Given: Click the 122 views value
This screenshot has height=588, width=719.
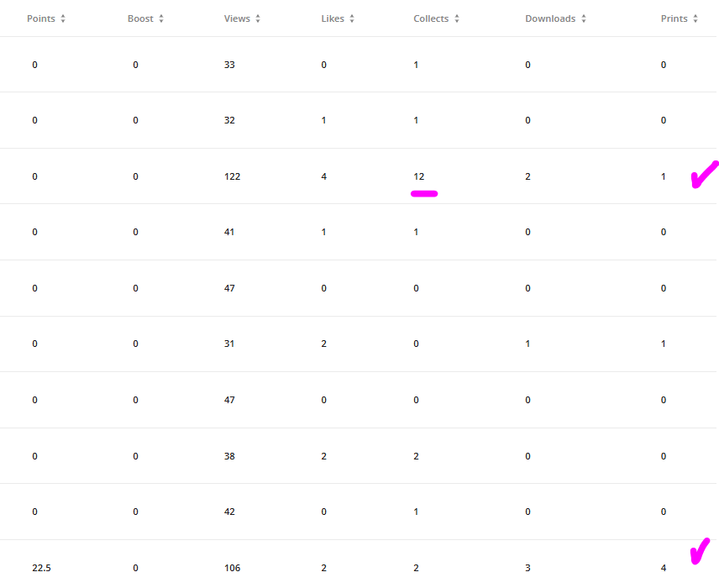Looking at the screenshot, I should [x=232, y=176].
